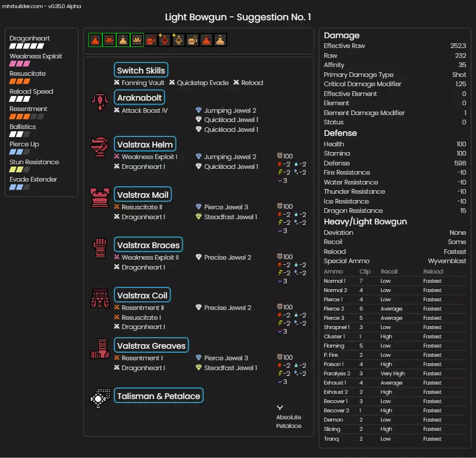Open the Araknabolt weapon selector
The height and width of the screenshot is (458, 476).
(x=139, y=97)
